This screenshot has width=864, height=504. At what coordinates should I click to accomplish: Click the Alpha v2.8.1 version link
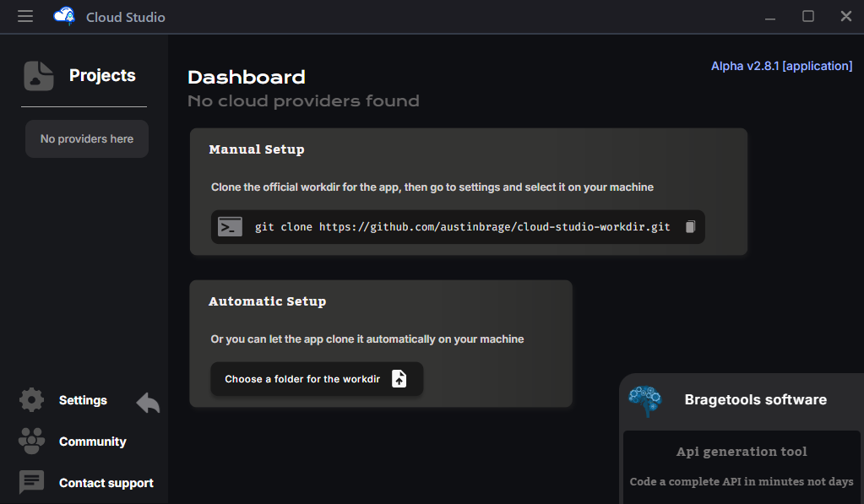pos(781,66)
